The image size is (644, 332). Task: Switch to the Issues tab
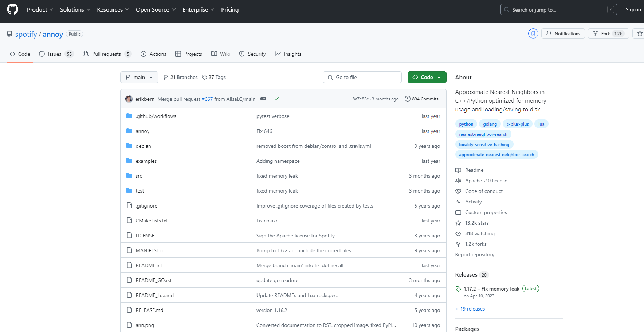(56, 54)
